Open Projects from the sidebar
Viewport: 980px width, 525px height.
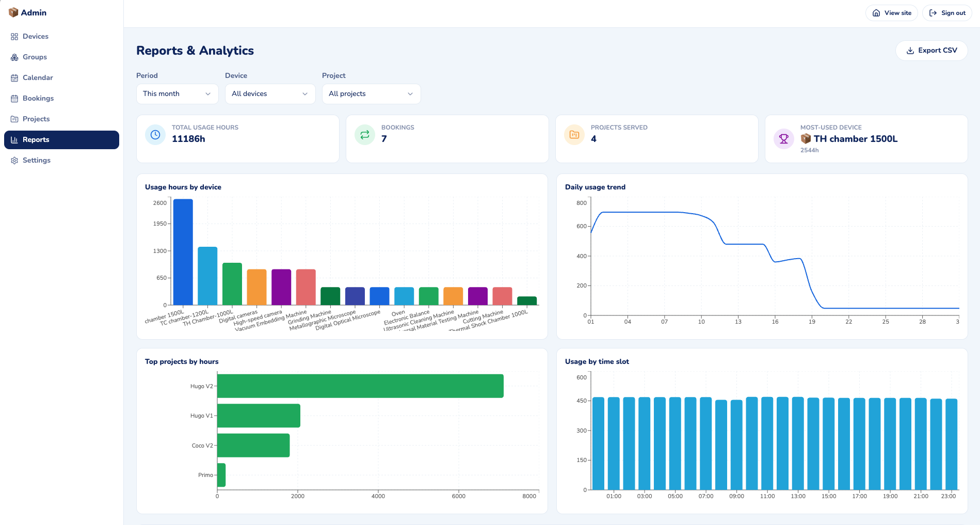click(61, 119)
